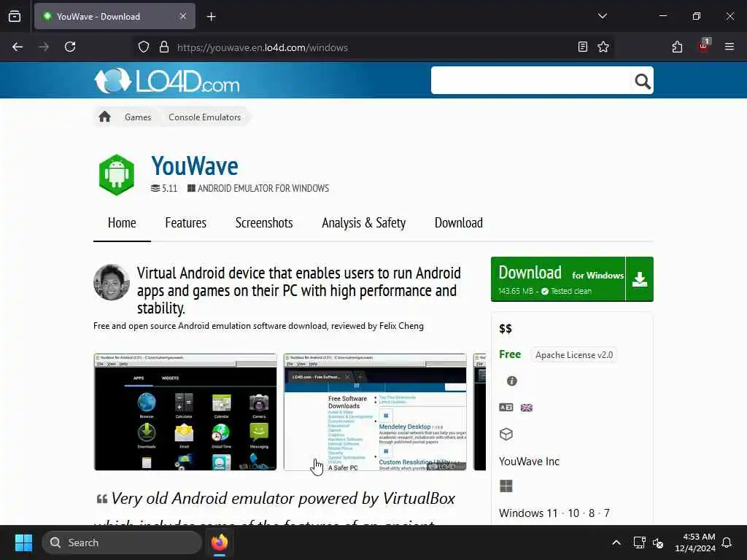Viewport: 747px width, 560px height.
Task: Click the language translation icon
Action: coord(506,408)
